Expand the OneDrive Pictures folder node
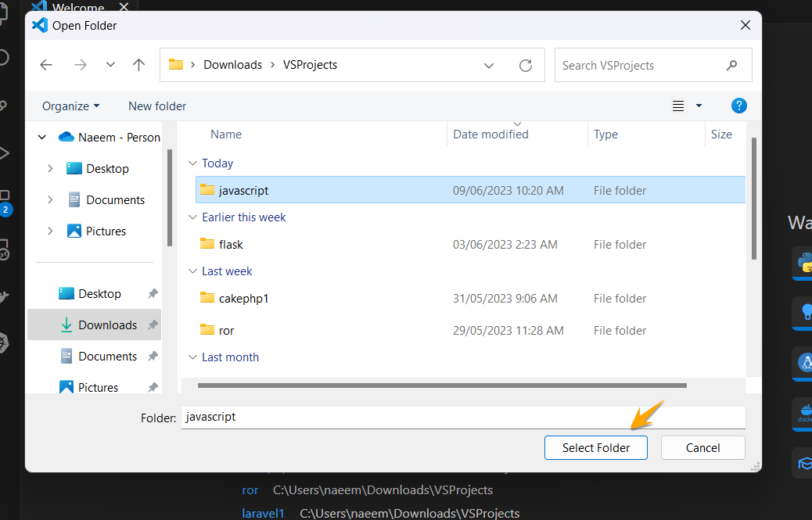The height and width of the screenshot is (520, 812). 50,231
